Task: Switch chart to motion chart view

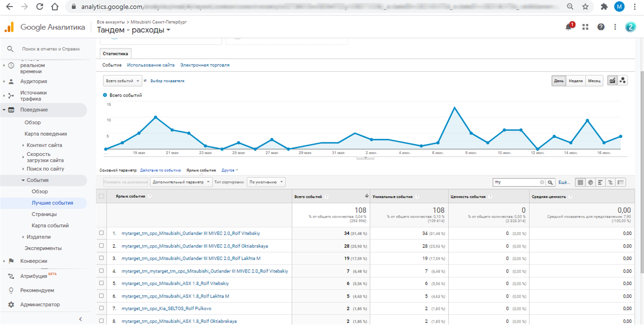Action: click(623, 81)
